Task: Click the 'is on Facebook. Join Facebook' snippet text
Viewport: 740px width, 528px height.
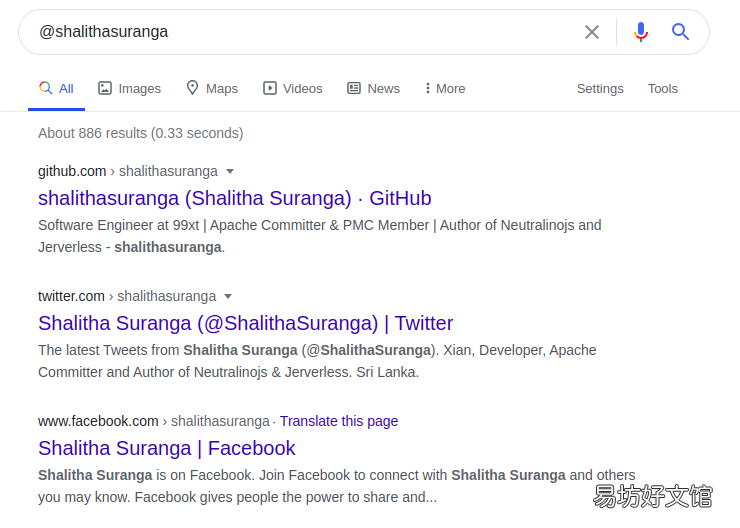Action: click(336, 486)
